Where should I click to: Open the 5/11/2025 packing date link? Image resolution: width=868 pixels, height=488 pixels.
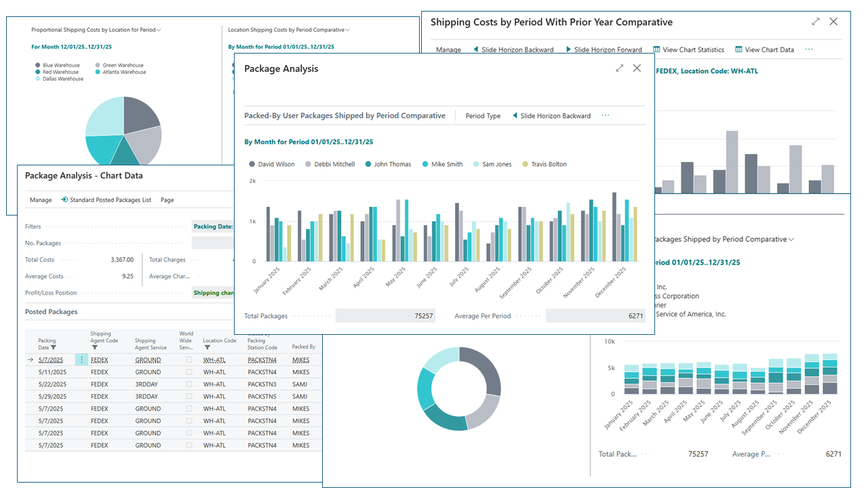[52, 372]
